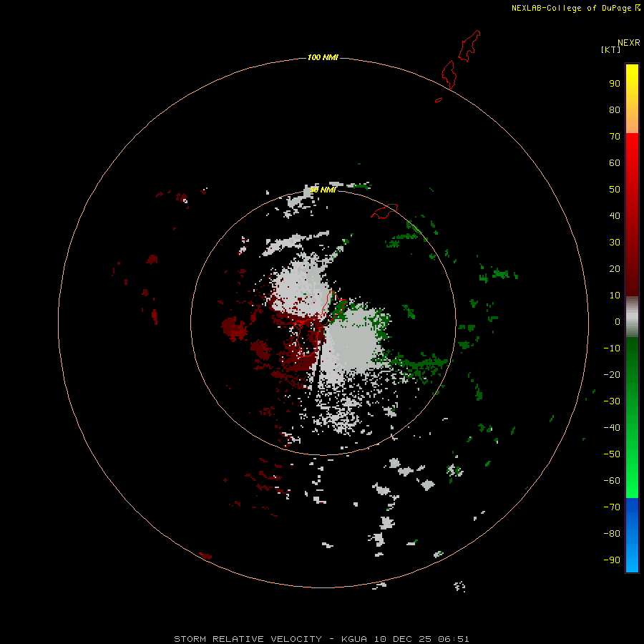Click the 80 value on velocity scale
This screenshot has height=644, width=644.
(x=615, y=109)
